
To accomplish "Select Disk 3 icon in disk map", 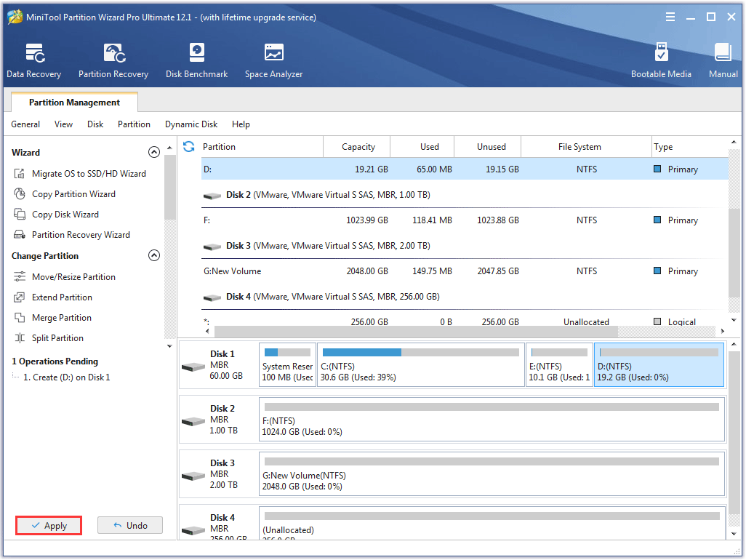I will pyautogui.click(x=193, y=476).
